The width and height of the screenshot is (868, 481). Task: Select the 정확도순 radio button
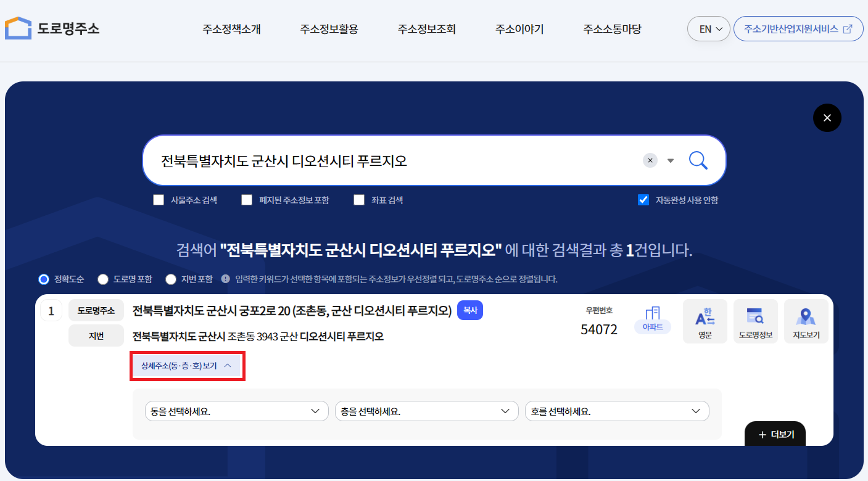tap(44, 279)
